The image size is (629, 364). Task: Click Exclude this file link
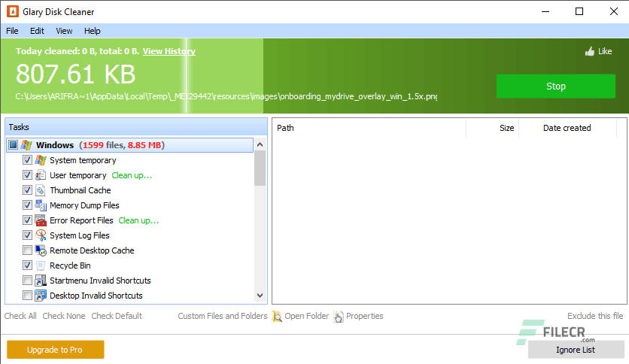click(x=595, y=316)
